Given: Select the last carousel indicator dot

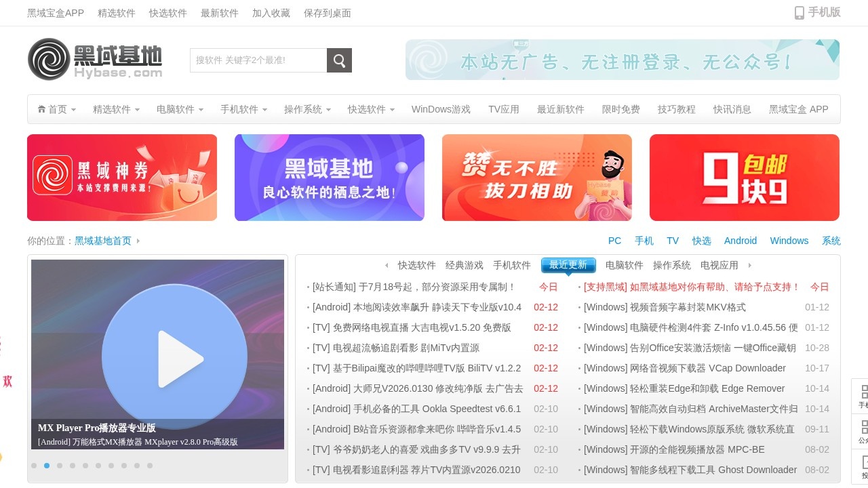Looking at the screenshot, I should pos(150,466).
